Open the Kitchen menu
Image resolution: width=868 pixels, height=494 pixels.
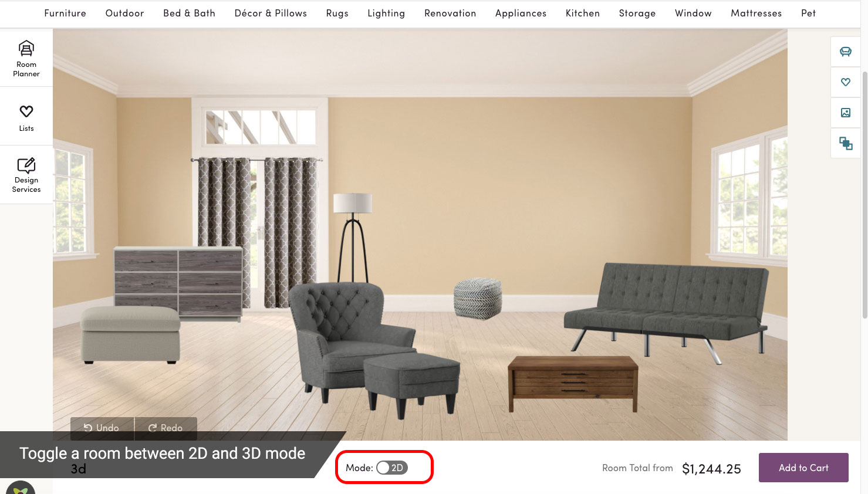583,13
